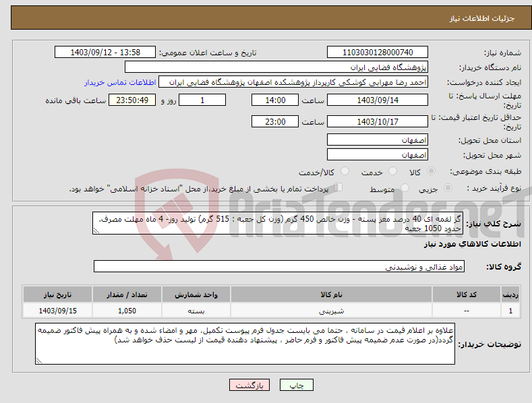Click the اطلاعات کالاهای مورد نیاز heading
The width and height of the screenshot is (532, 403).
pyautogui.click(x=472, y=244)
